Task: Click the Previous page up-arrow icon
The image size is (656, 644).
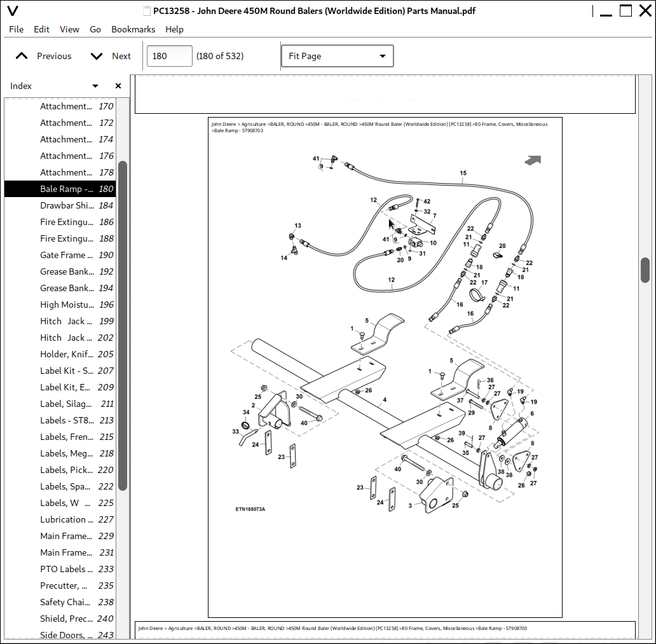Action: coord(22,56)
